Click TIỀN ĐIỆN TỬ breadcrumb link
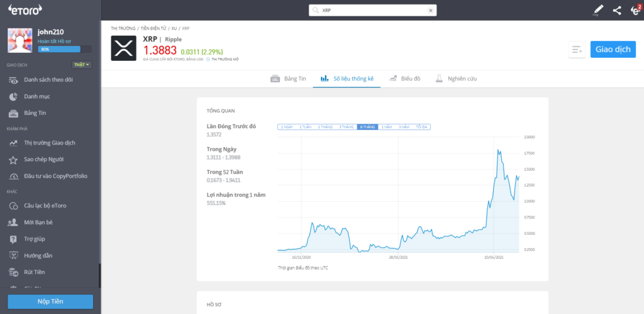This screenshot has width=644, height=314. tap(155, 28)
